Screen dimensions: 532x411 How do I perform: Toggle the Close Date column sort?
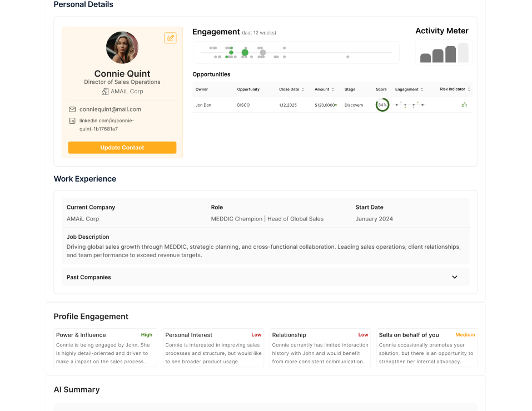click(304, 89)
